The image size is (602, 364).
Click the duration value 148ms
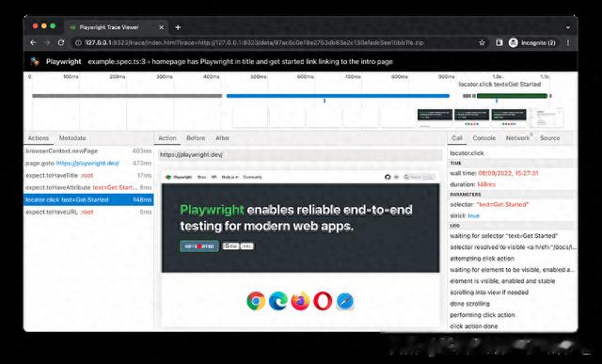(486, 184)
